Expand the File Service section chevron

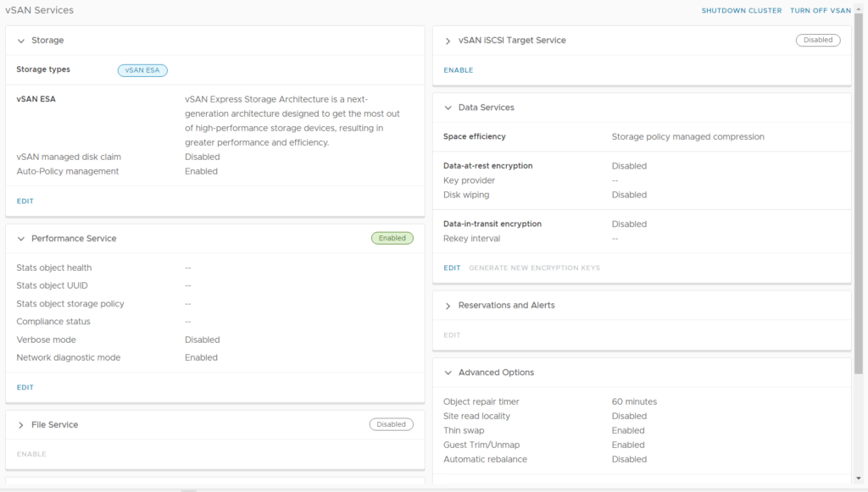click(x=21, y=425)
